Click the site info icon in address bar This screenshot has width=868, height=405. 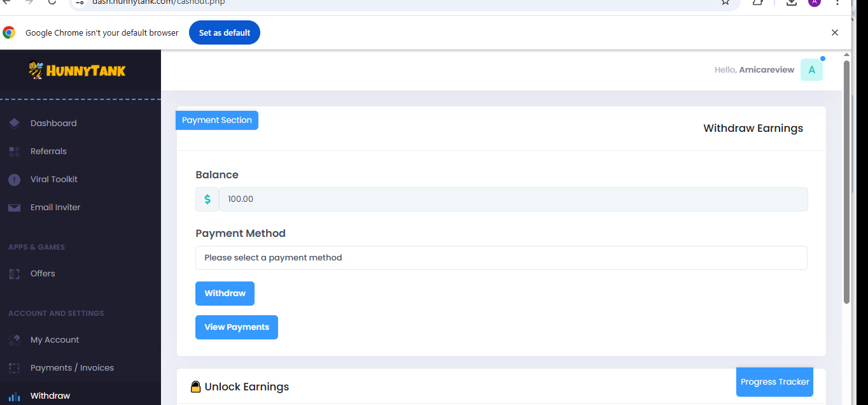coord(80,2)
